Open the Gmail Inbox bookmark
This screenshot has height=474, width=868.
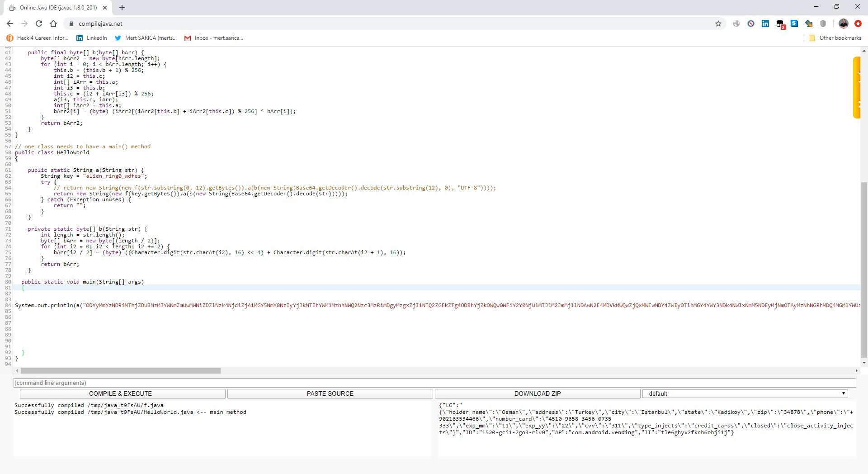(214, 38)
